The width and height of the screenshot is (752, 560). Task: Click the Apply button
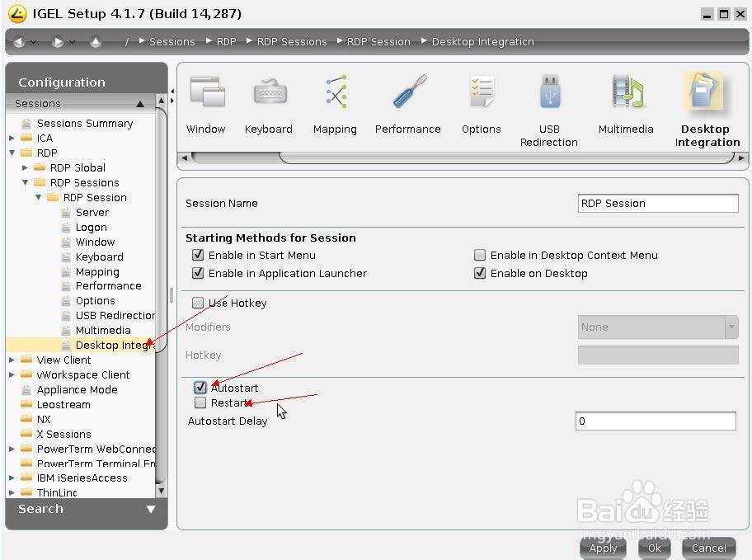(603, 548)
